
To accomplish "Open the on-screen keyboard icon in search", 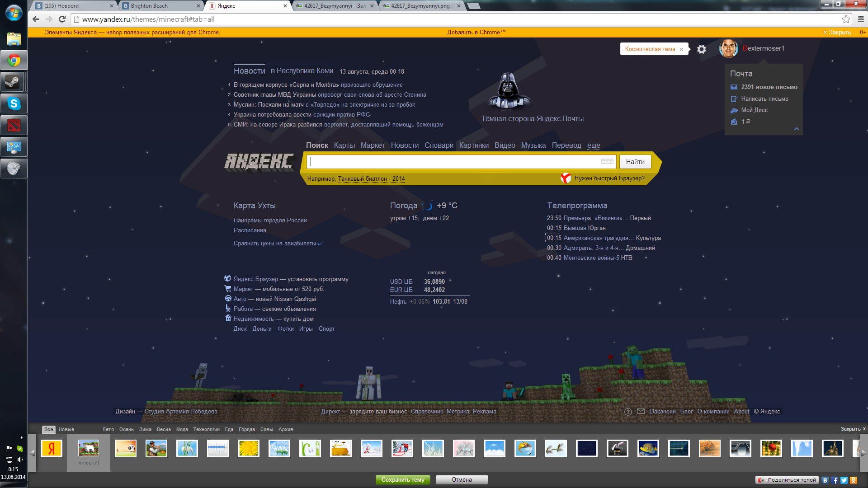I will click(x=607, y=161).
